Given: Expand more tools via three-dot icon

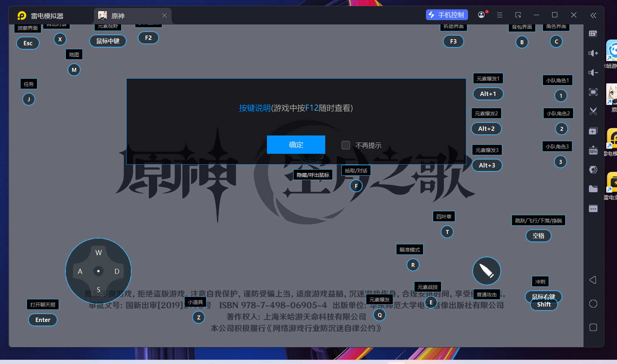Looking at the screenshot, I should click(x=593, y=209).
